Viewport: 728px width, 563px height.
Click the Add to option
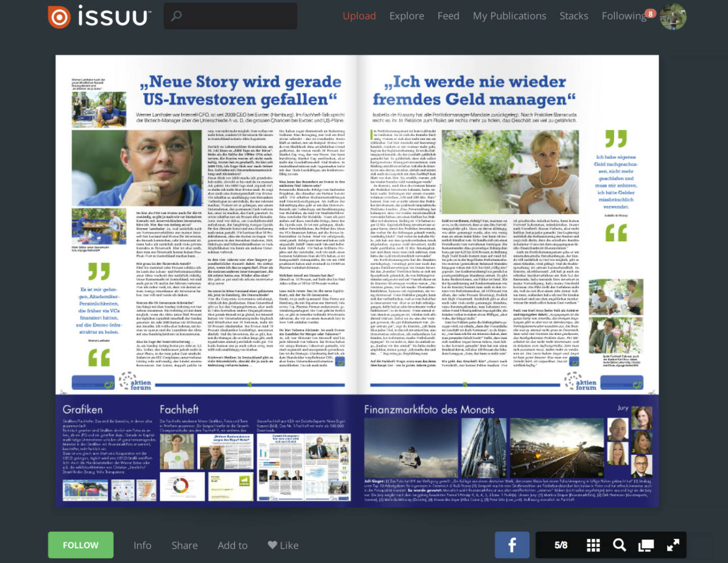click(233, 545)
